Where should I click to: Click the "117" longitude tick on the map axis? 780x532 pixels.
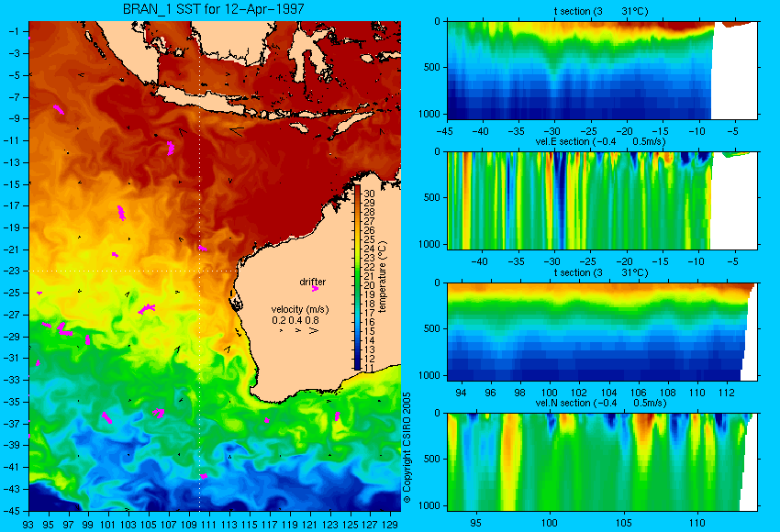(x=270, y=525)
